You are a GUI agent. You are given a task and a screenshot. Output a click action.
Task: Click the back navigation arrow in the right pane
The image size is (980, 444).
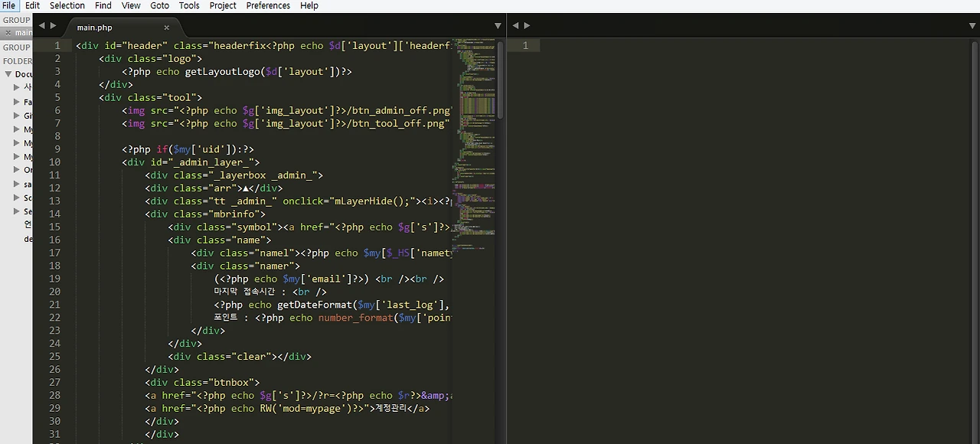tap(516, 25)
